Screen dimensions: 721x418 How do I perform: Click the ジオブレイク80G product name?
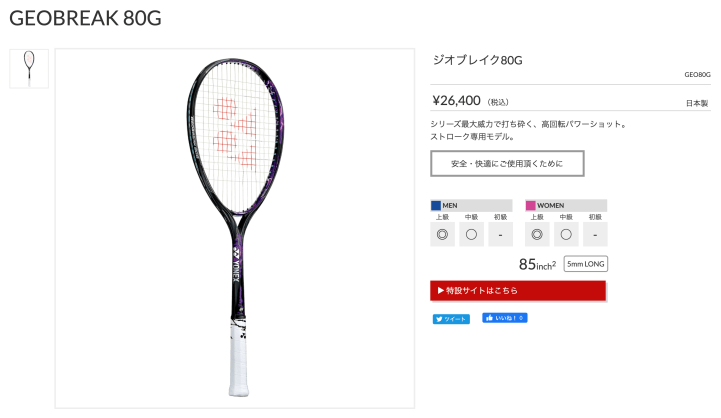click(478, 60)
